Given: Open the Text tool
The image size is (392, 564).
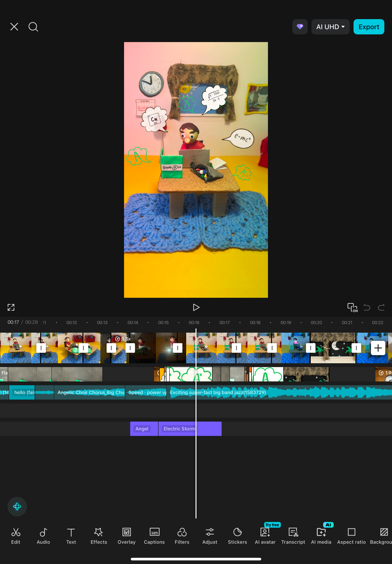Looking at the screenshot, I should (x=71, y=536).
